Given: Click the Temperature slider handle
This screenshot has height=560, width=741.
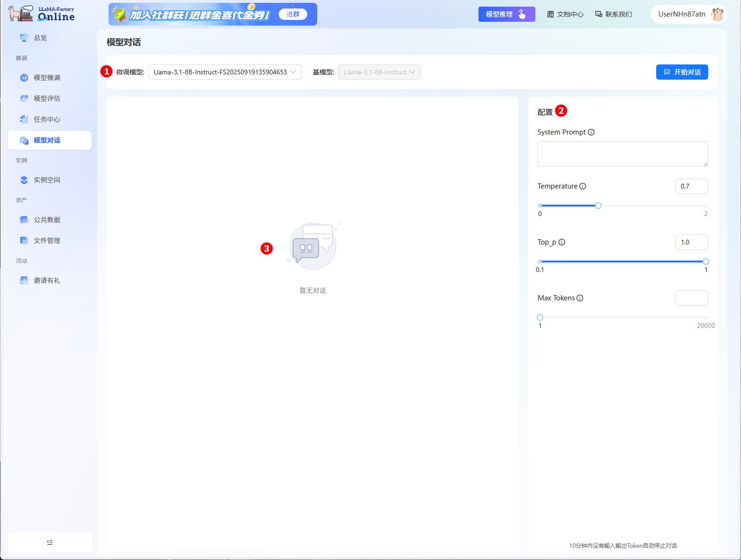Looking at the screenshot, I should (598, 206).
